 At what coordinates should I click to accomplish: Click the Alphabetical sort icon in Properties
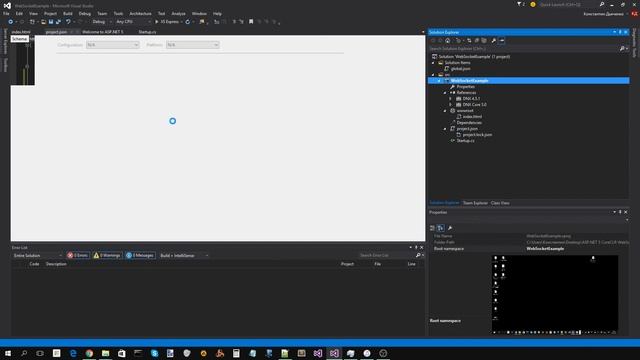(440, 228)
